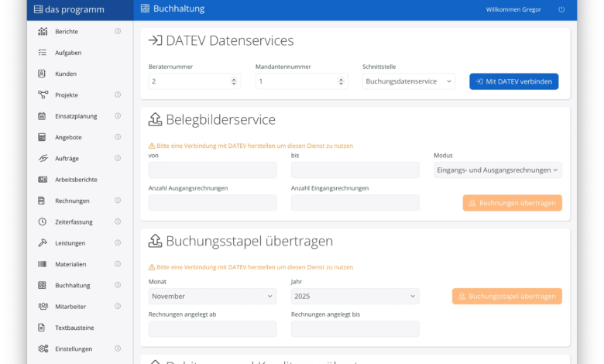The image size is (604, 364).
Task: Click the Berichte chart icon in sidebar
Action: pyautogui.click(x=43, y=32)
